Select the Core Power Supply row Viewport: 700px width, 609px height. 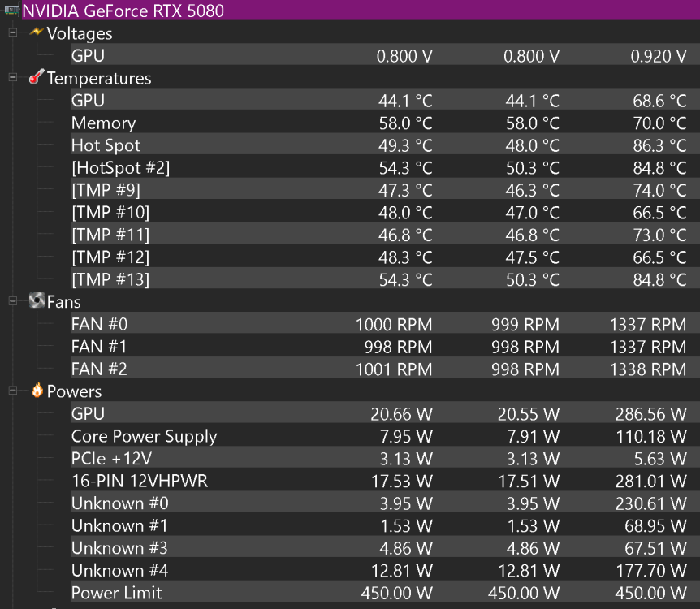(385, 436)
